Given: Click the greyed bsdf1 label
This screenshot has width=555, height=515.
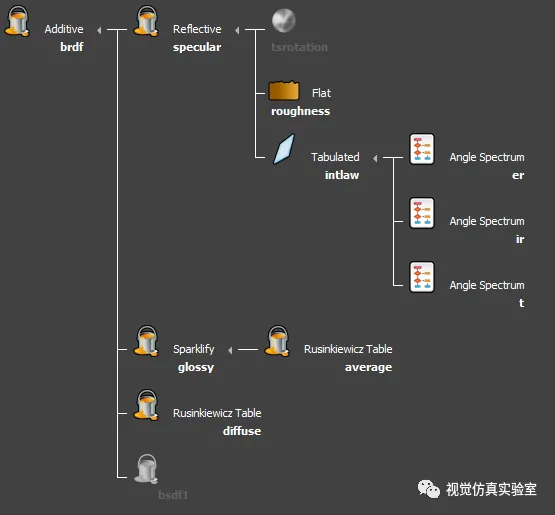Looking at the screenshot, I should [173, 495].
